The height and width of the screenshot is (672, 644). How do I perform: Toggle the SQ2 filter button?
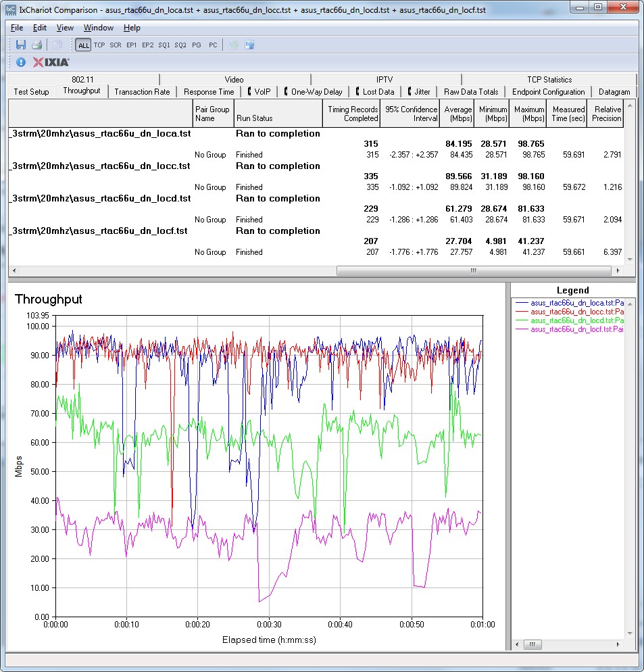180,45
